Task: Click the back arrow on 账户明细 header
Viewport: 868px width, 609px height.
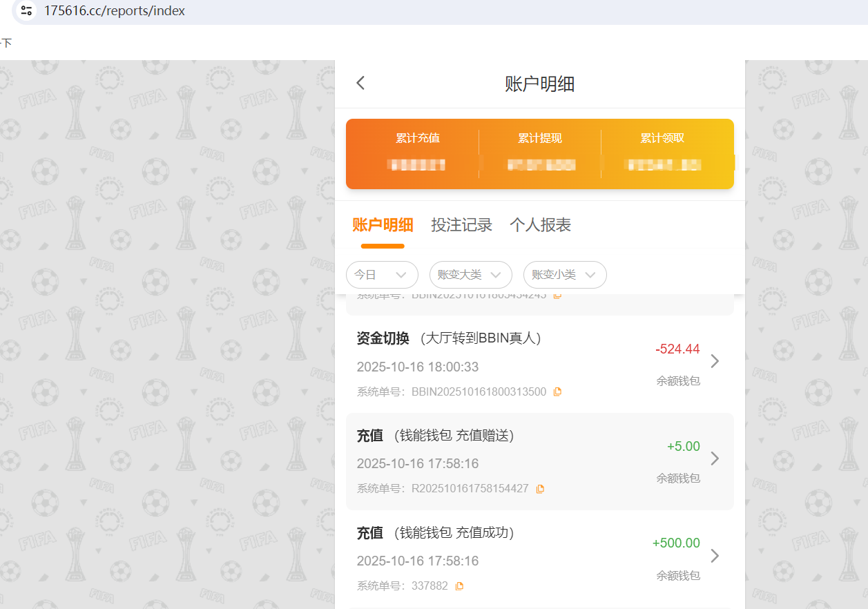Action: [x=360, y=82]
